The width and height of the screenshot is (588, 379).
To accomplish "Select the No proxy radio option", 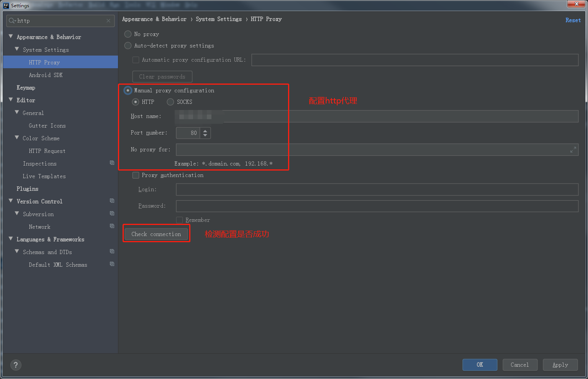I will coord(128,34).
